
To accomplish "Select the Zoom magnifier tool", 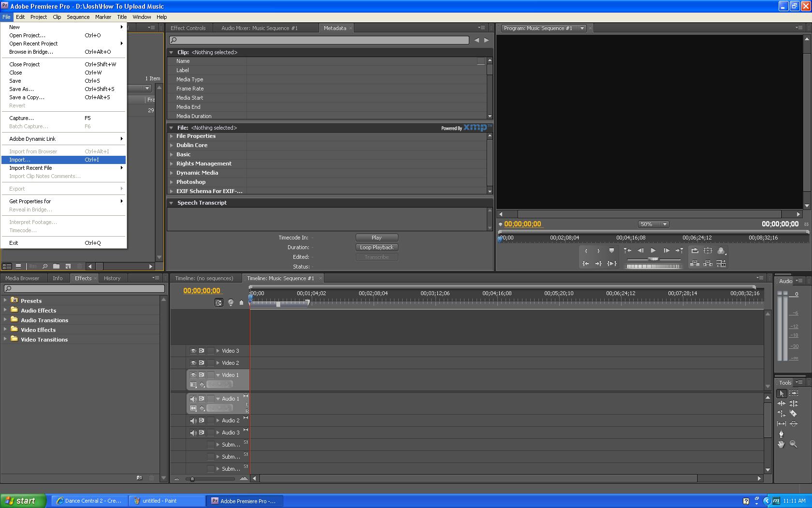I will pyautogui.click(x=794, y=444).
